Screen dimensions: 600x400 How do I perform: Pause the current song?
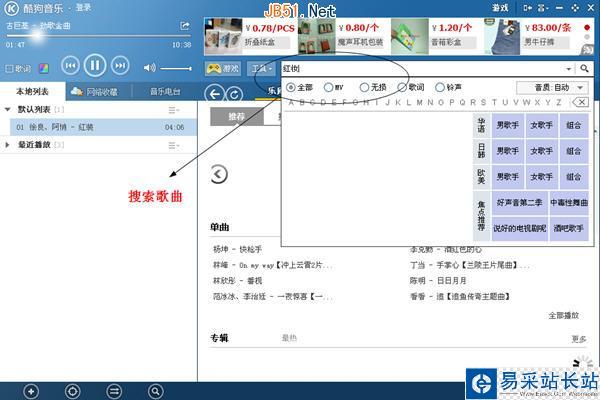tap(95, 65)
